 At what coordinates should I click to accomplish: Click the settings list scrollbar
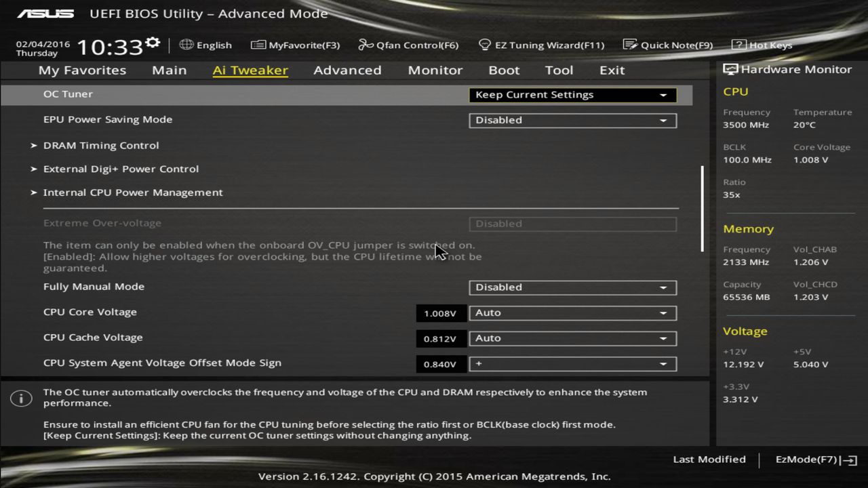(702, 209)
